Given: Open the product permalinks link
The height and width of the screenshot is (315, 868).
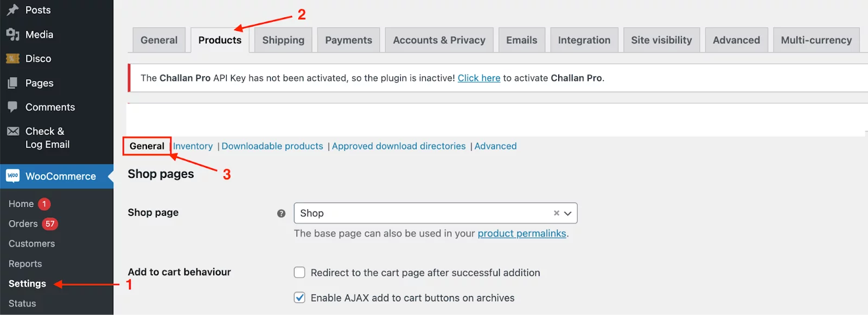Looking at the screenshot, I should [521, 233].
